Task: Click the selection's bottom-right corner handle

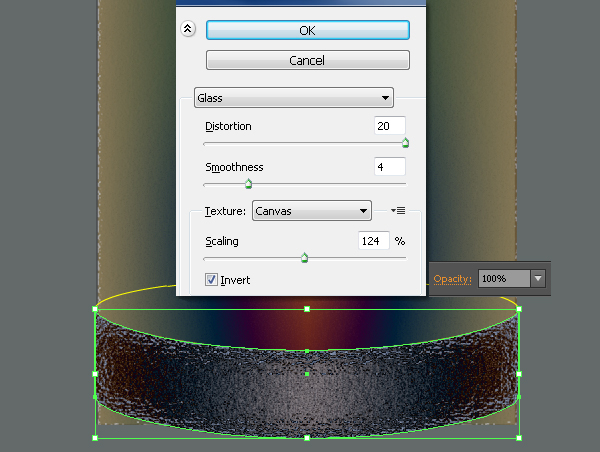Action: click(519, 438)
